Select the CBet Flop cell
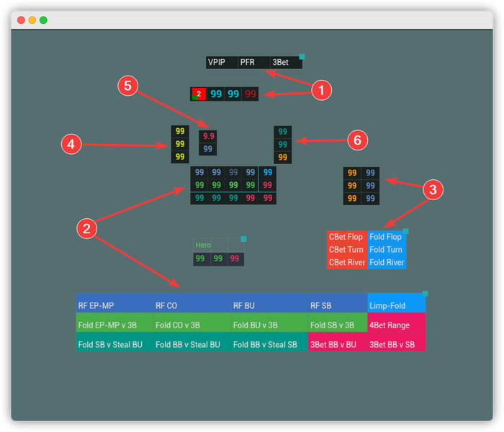 347,237
